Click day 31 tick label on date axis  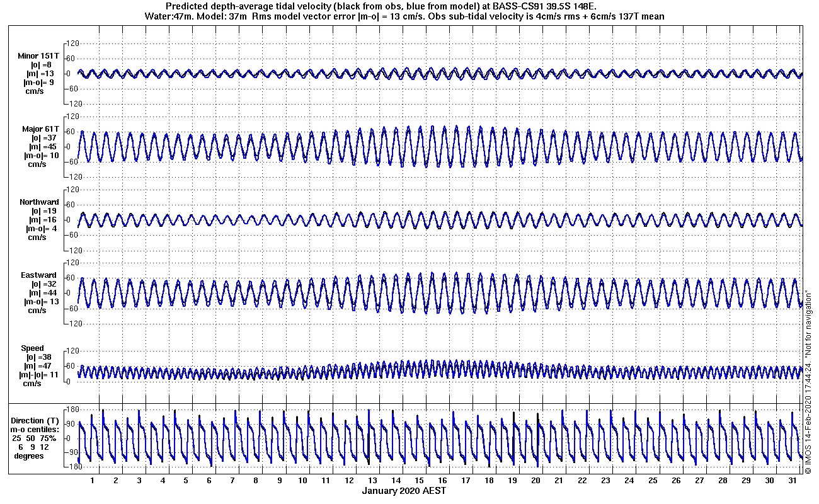pos(793,481)
